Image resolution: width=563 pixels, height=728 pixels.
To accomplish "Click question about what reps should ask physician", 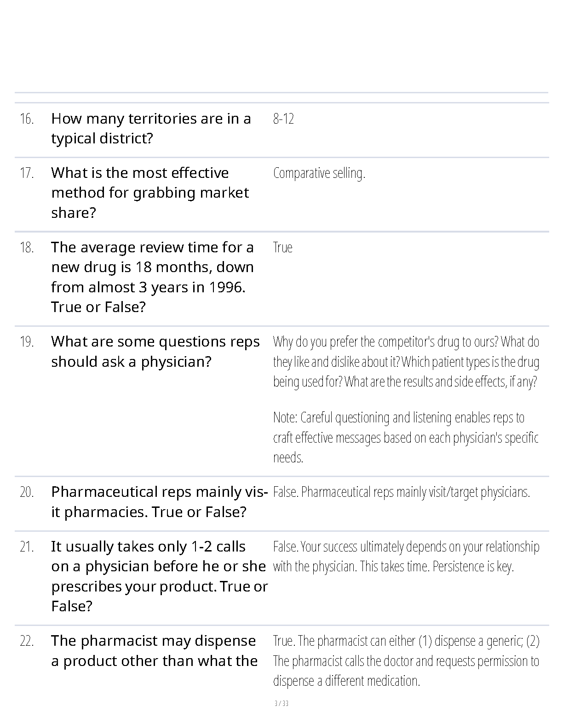I will (x=155, y=352).
